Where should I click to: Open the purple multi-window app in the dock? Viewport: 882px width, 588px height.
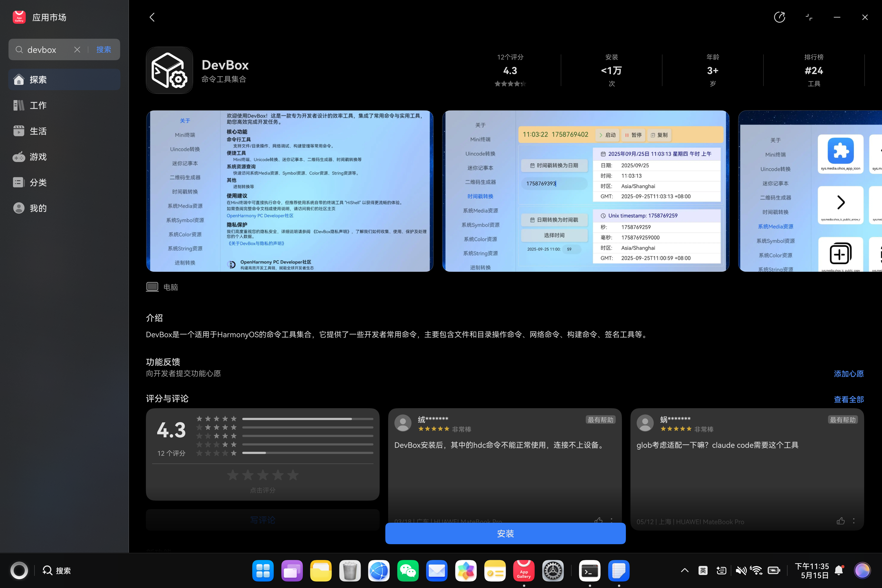pos(292,571)
